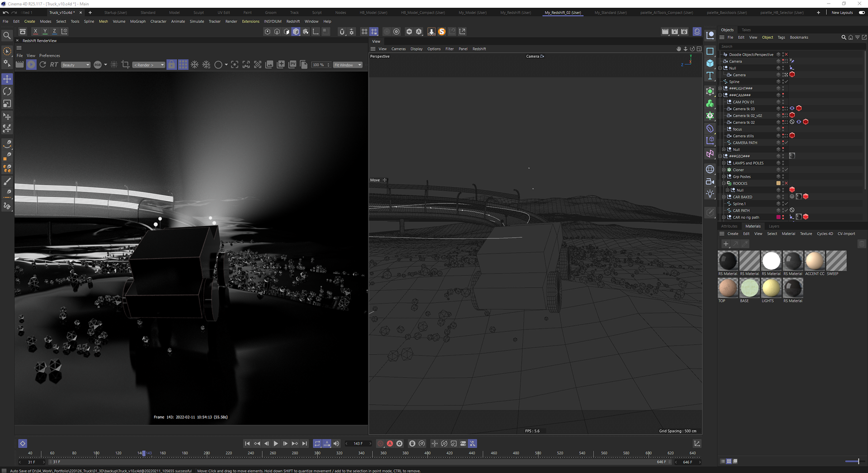Click the Cube primitive icon
The height and width of the screenshot is (473, 868).
pos(710,63)
